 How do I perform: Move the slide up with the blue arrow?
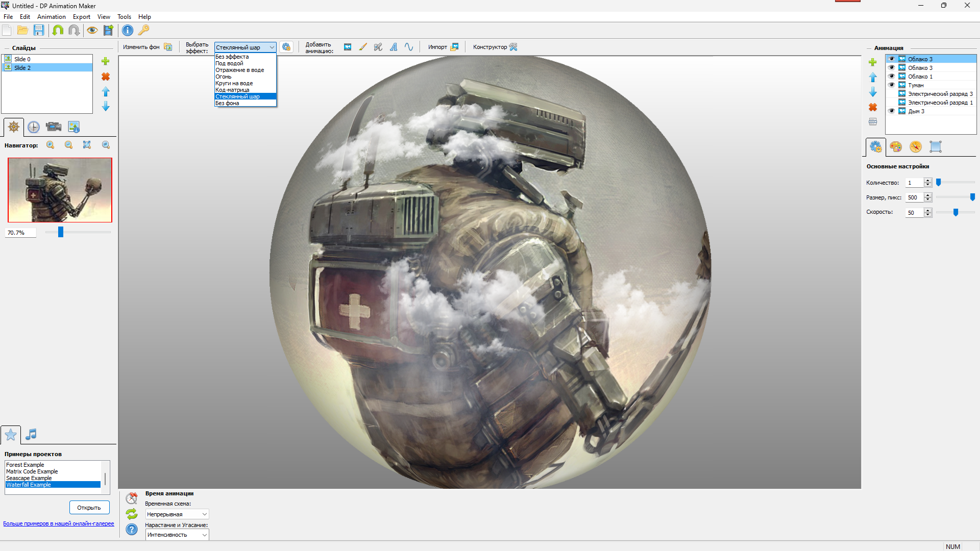point(106,92)
